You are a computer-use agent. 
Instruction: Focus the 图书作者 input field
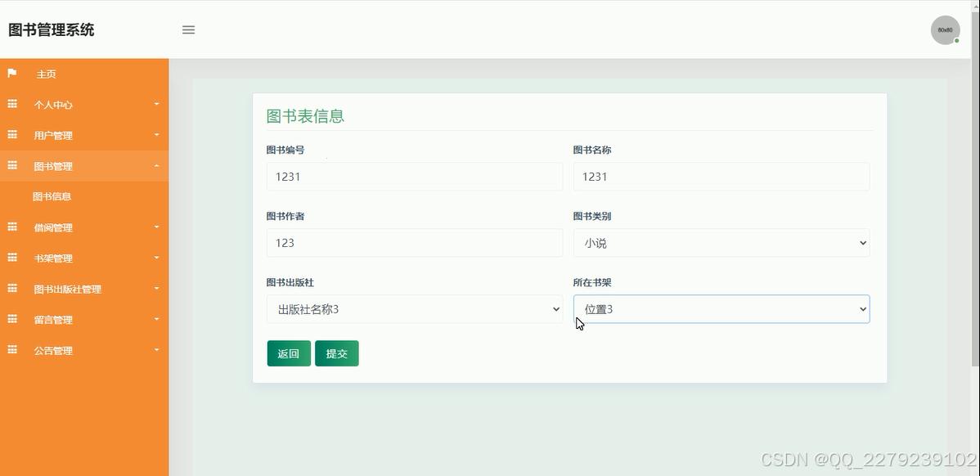pos(415,243)
